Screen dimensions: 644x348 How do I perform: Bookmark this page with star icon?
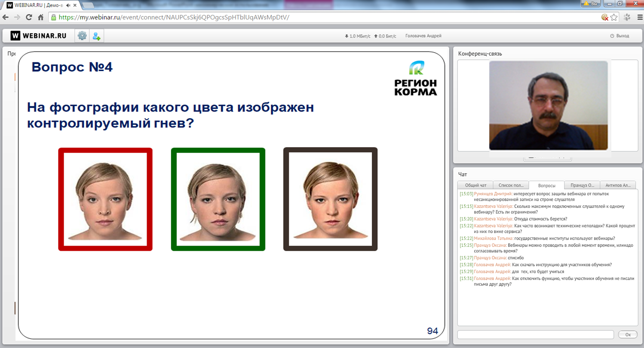click(614, 17)
